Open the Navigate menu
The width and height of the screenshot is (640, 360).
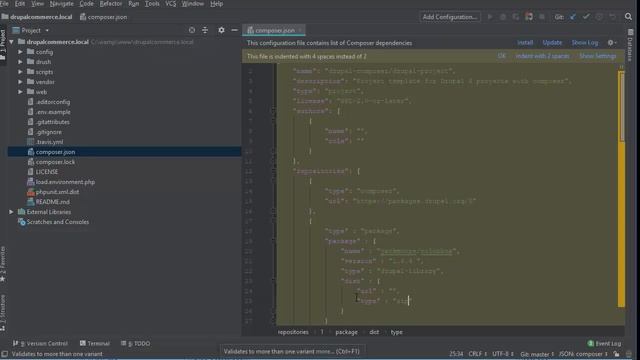[x=62, y=4]
